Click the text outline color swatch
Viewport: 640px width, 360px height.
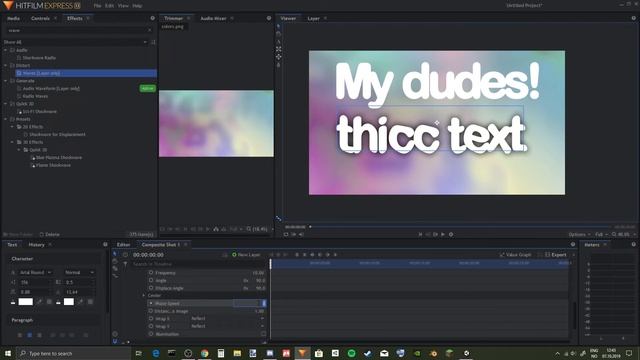point(69,302)
